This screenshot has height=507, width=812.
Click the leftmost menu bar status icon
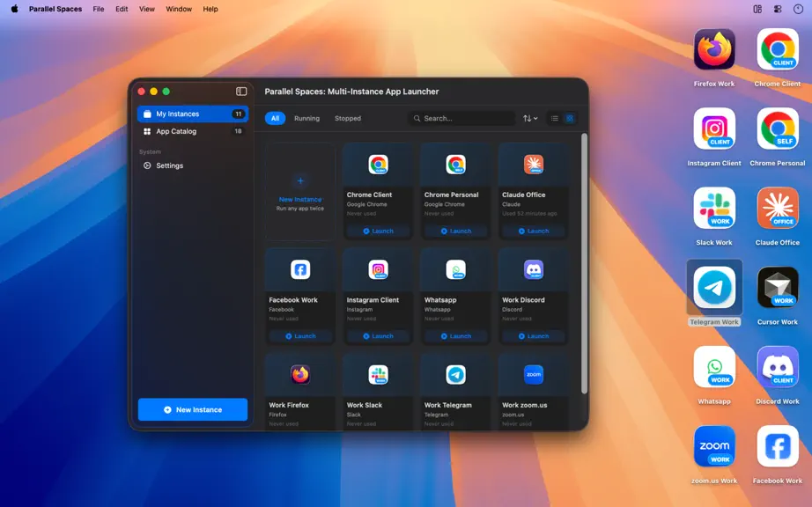[x=757, y=9]
